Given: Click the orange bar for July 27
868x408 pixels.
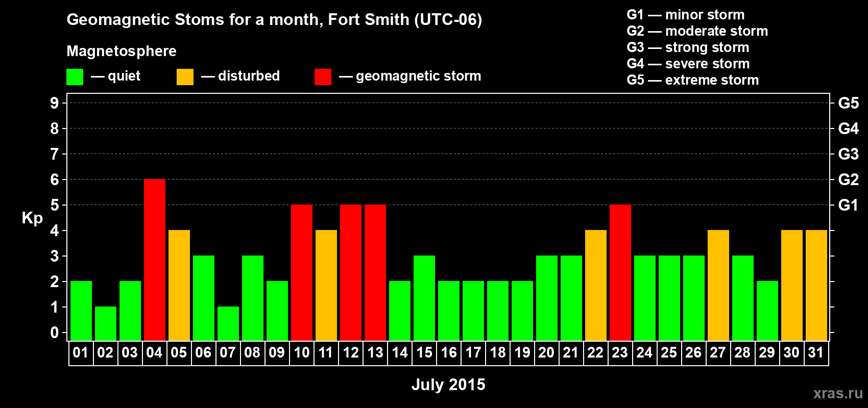Looking at the screenshot, I should (718, 285).
